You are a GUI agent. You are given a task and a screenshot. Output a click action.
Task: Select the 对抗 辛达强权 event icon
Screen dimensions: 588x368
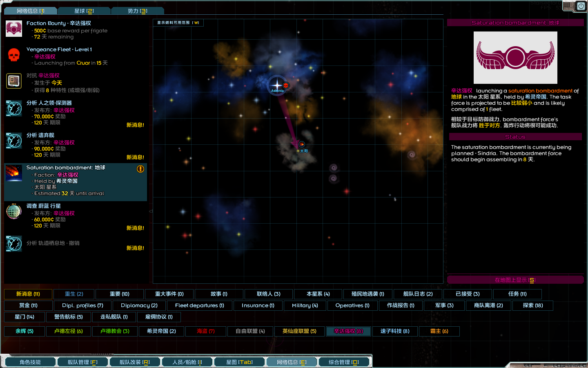(14, 81)
